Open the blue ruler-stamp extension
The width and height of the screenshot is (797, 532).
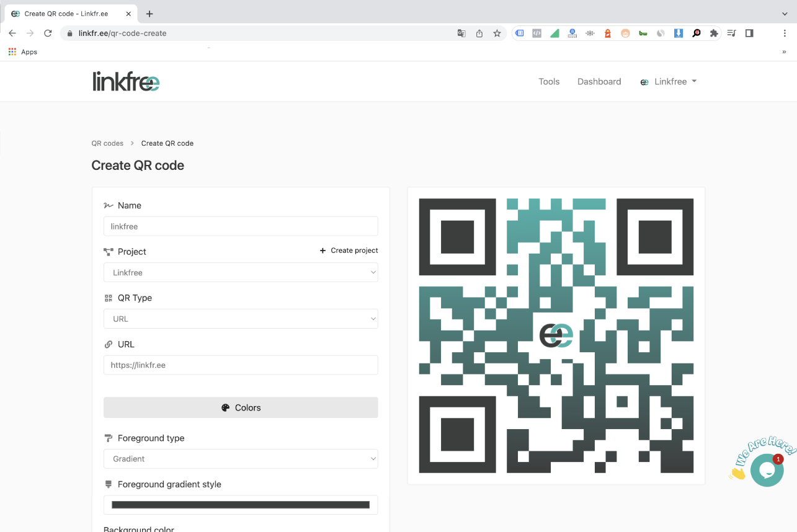coord(572,33)
